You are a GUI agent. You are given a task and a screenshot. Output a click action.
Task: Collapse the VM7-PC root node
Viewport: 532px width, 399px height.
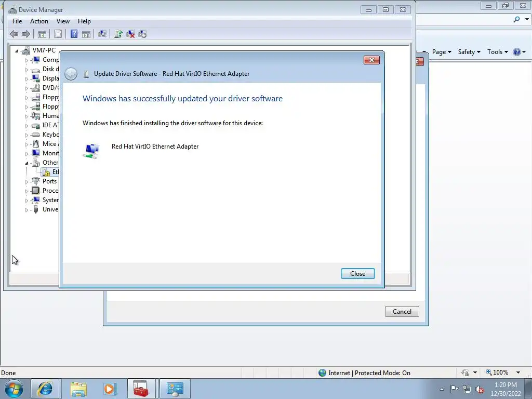tap(17, 51)
